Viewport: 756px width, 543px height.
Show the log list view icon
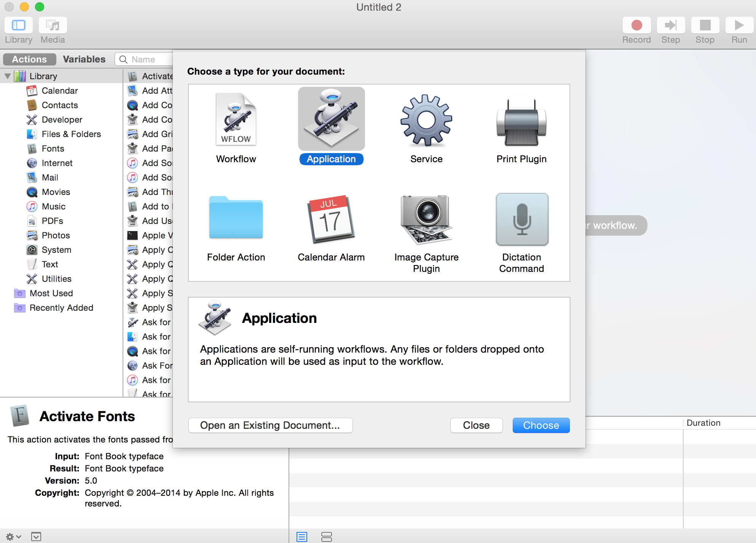302,537
